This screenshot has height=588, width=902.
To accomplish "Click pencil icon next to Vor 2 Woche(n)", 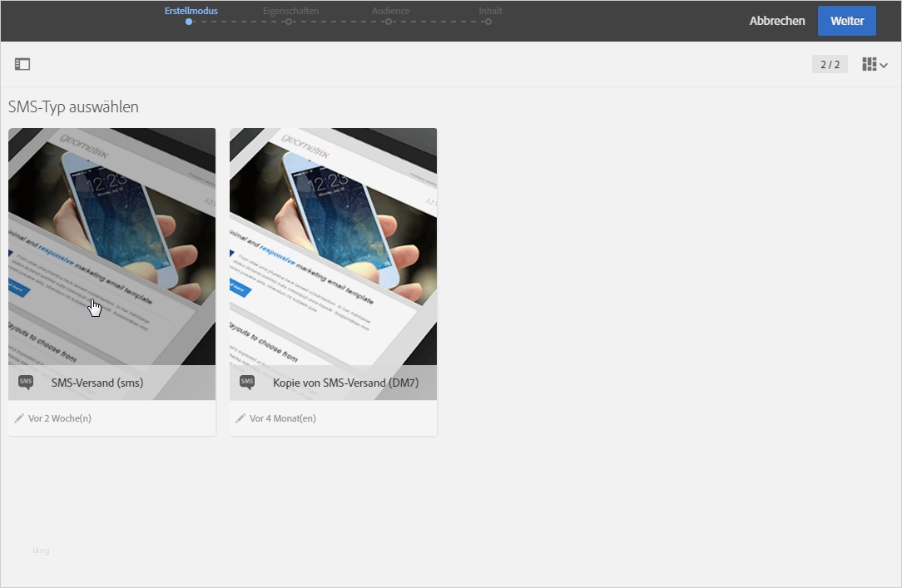I will point(19,418).
